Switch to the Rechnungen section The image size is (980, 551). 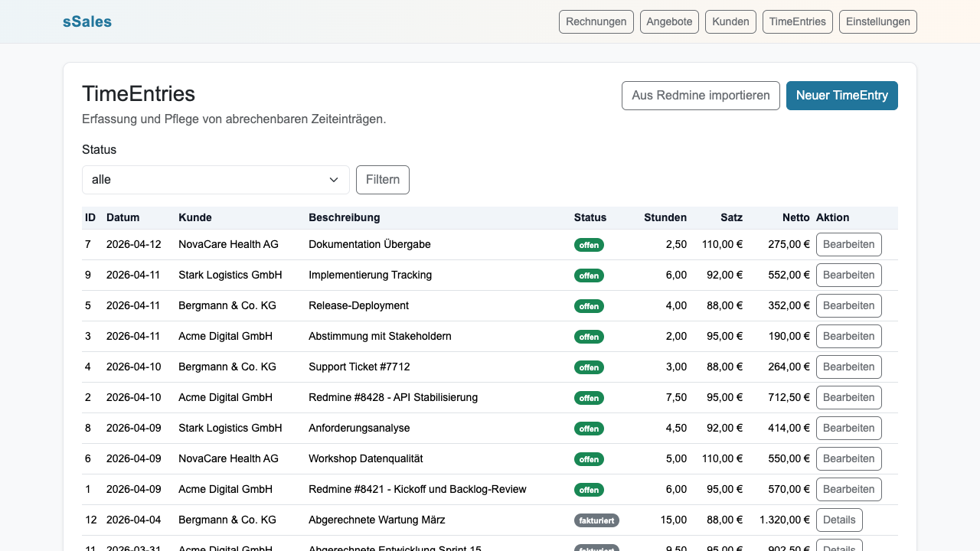click(596, 21)
